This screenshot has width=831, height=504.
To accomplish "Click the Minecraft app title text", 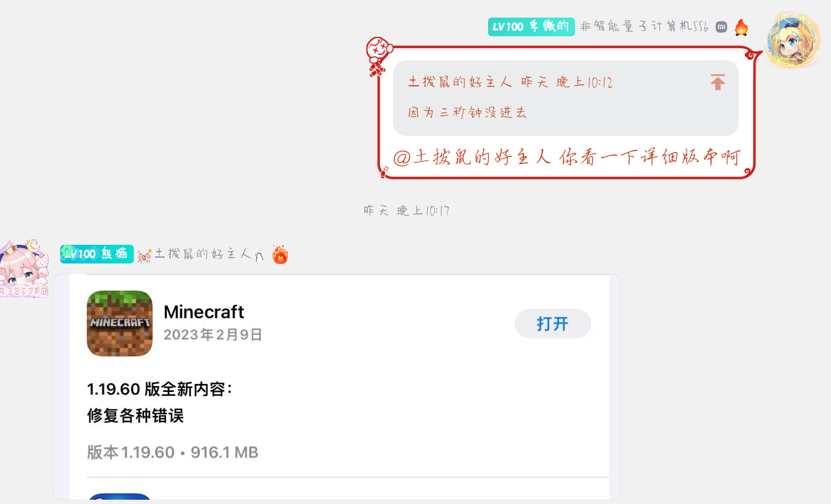I will (x=204, y=311).
